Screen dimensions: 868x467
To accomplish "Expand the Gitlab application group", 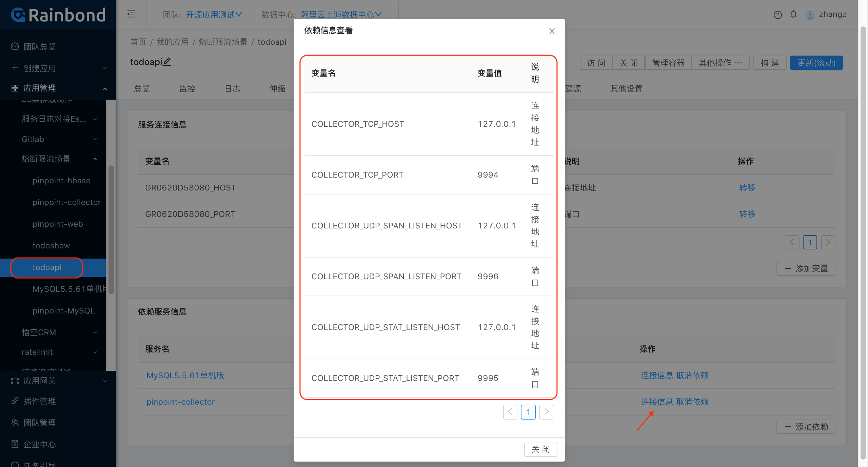I will (x=59, y=139).
